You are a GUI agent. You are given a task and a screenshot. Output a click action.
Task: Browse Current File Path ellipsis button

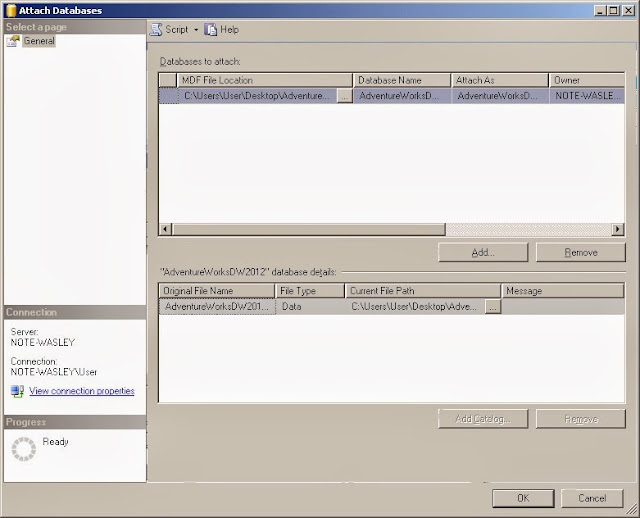[493, 307]
